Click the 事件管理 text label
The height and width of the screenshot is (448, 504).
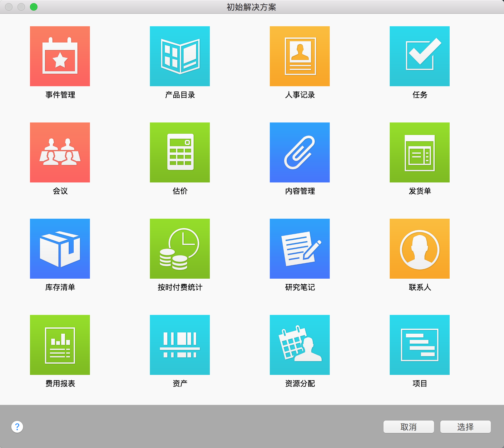point(60,95)
